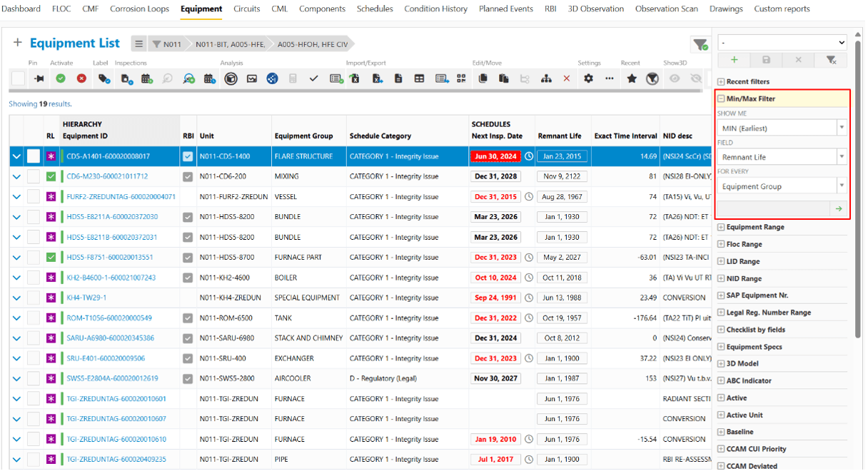The width and height of the screenshot is (868, 471).
Task: Open the SHOW ME dropdown showing MIN (Earliest)
Action: pos(782,127)
